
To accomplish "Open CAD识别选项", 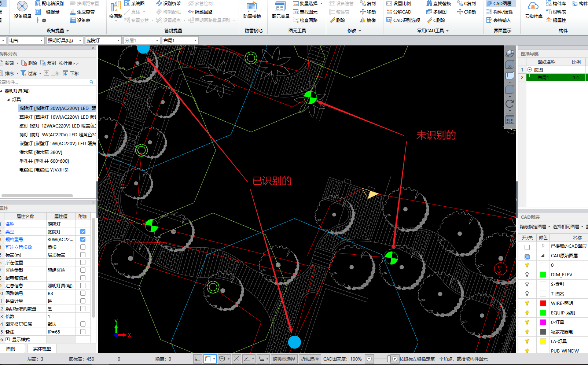I will click(x=403, y=20).
